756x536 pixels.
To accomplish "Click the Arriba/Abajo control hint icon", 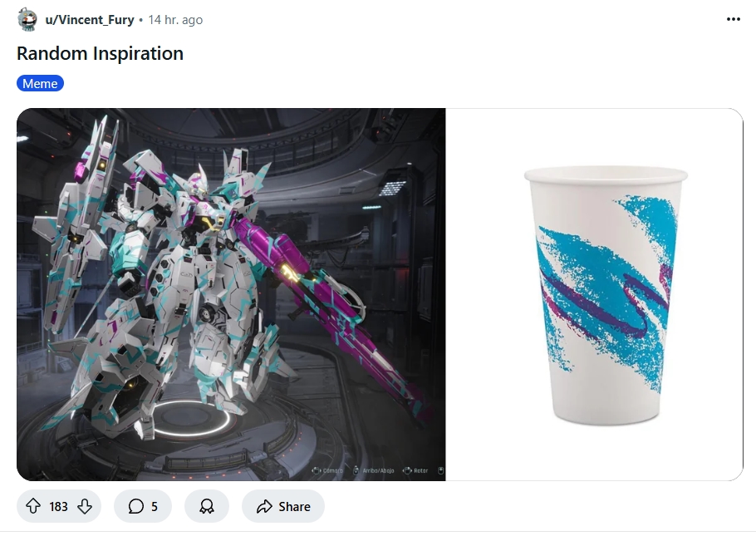I will [356, 470].
